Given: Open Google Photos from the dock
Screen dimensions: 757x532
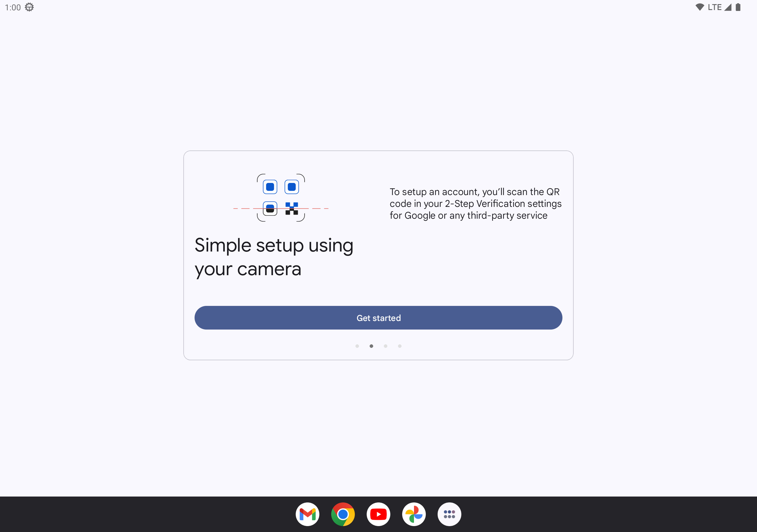Looking at the screenshot, I should [414, 514].
